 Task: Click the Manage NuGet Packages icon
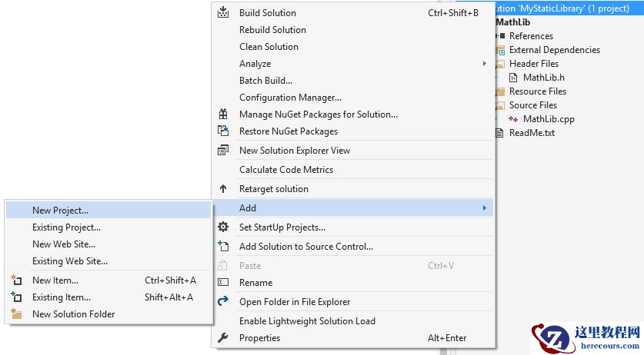point(223,114)
